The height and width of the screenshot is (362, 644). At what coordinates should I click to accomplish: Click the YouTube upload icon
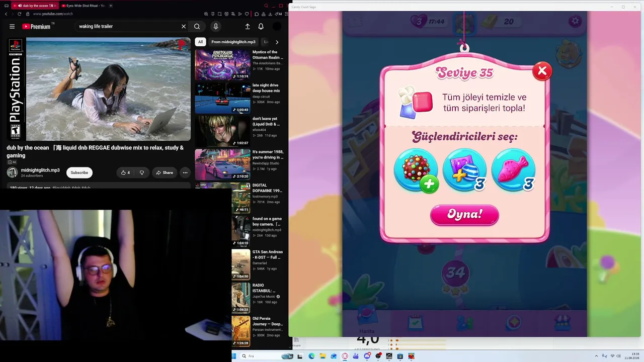point(248,26)
